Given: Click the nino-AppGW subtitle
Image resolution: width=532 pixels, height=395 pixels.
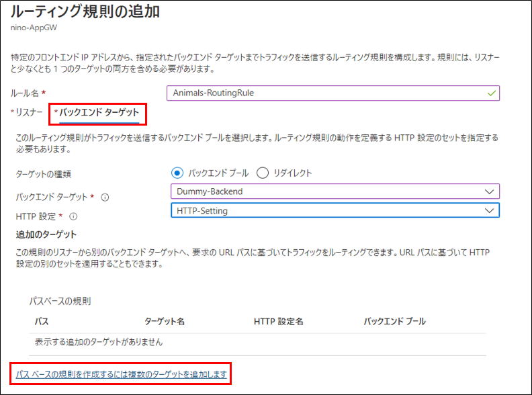Looking at the screenshot, I should pos(34,28).
